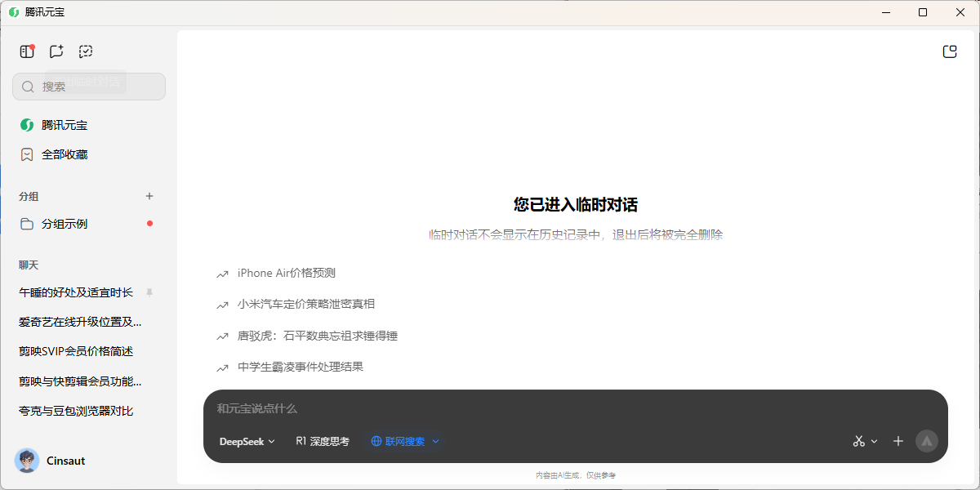Click the top-right window layout icon
This screenshot has width=980, height=490.
pos(949,51)
